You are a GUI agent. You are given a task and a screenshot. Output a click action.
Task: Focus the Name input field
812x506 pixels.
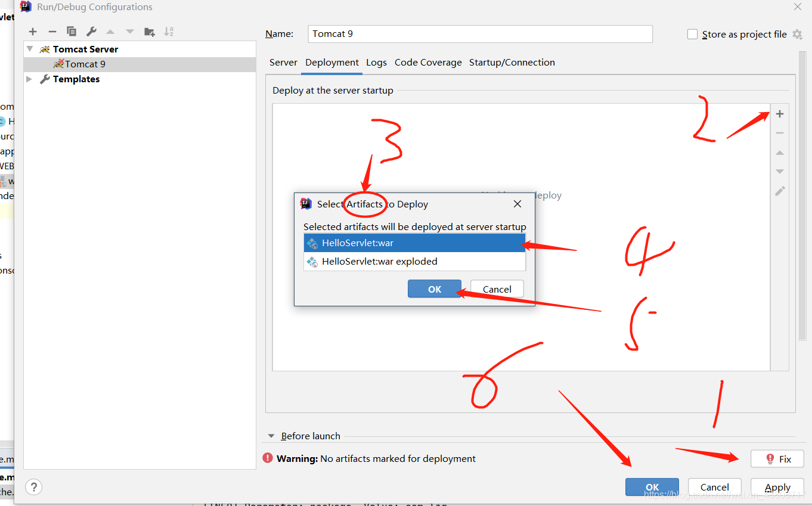(x=481, y=33)
